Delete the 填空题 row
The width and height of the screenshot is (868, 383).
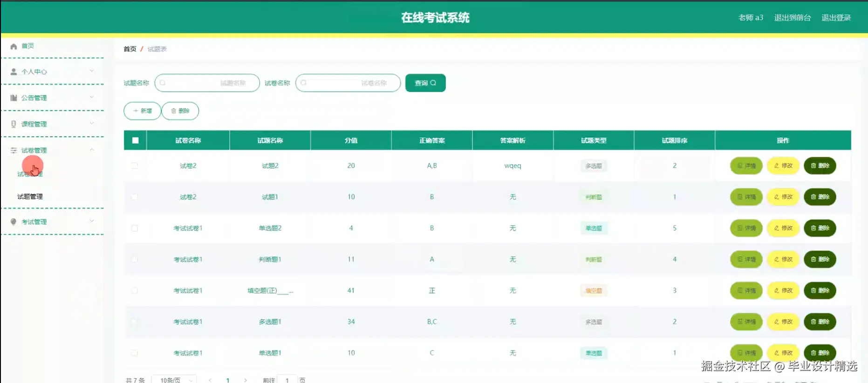pyautogui.click(x=820, y=290)
